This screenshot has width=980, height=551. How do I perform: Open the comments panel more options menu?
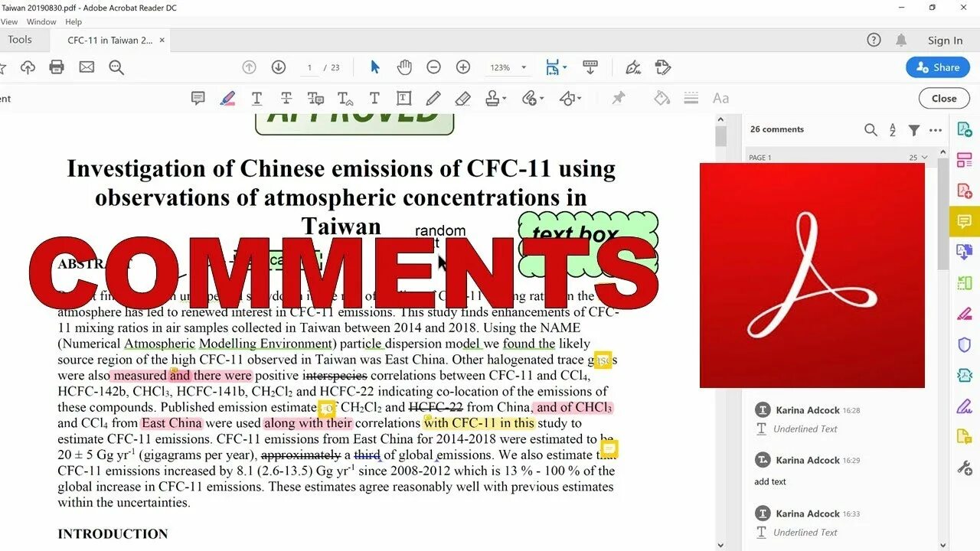[x=936, y=130]
